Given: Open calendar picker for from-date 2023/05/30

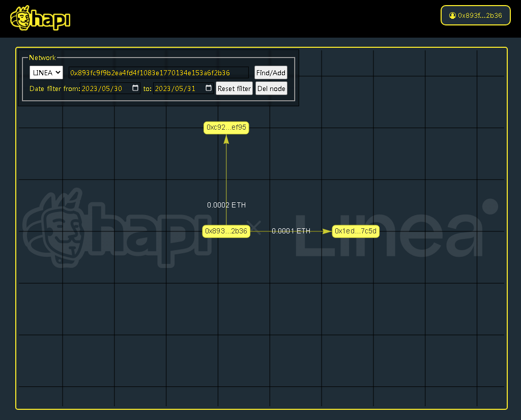Looking at the screenshot, I should [135, 88].
